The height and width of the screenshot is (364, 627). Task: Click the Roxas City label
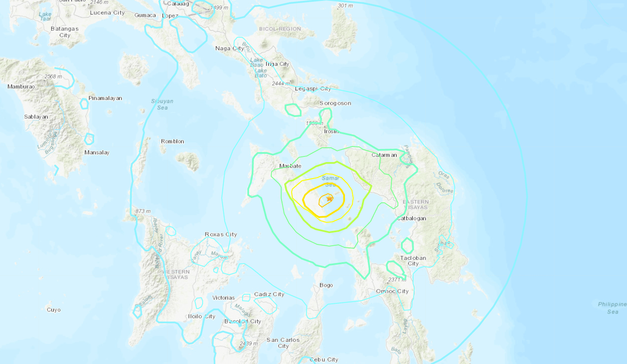click(x=221, y=234)
